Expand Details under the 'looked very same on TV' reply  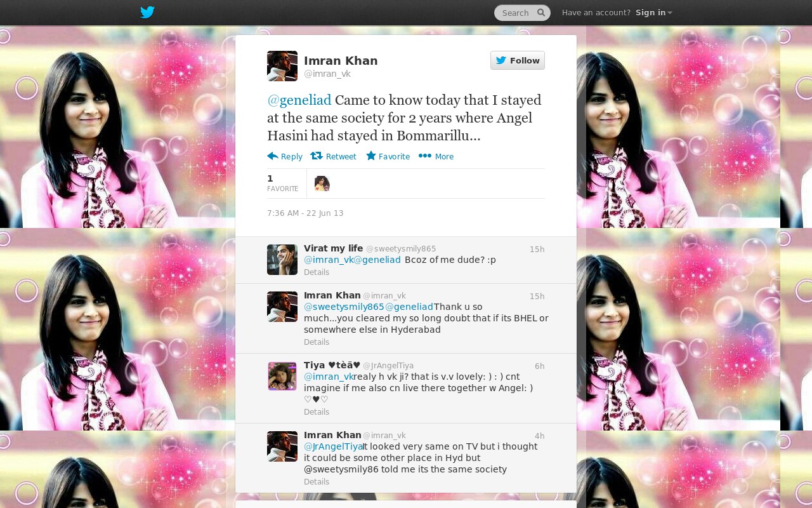click(317, 482)
